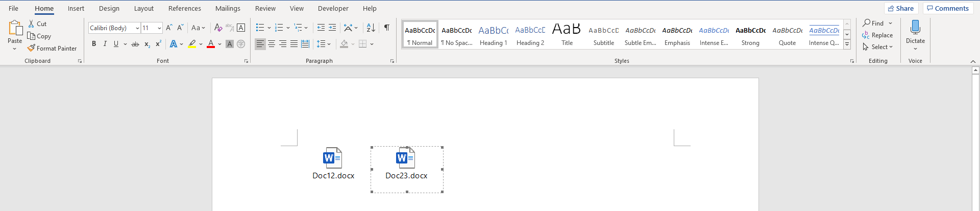Viewport: 980px width, 211px height.
Task: Open Font dialog launcher
Action: [246, 61]
